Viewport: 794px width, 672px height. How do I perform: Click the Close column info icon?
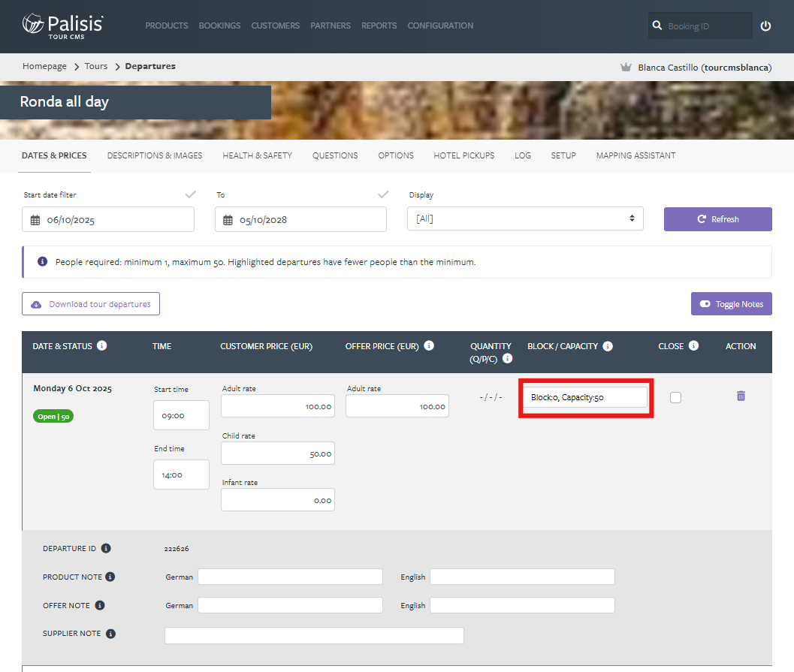tap(694, 345)
